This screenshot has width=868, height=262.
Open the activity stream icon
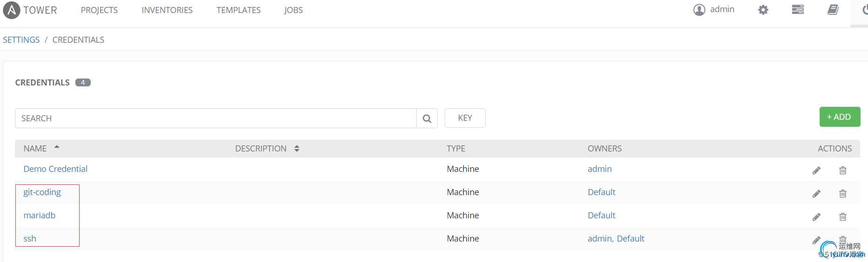coord(798,10)
